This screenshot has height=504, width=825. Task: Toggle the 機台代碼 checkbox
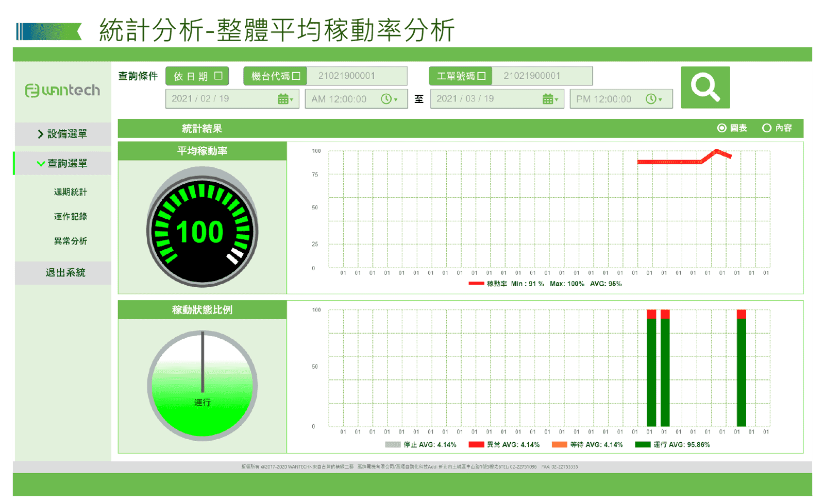coord(296,76)
